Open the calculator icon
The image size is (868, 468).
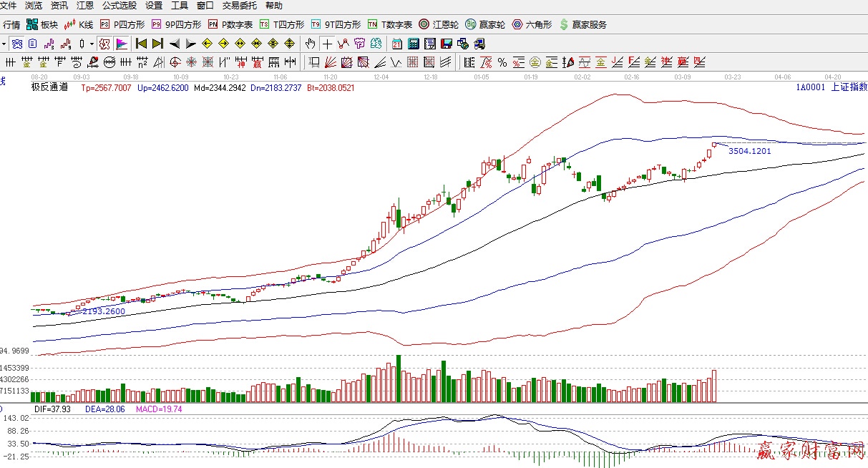pyautogui.click(x=413, y=44)
